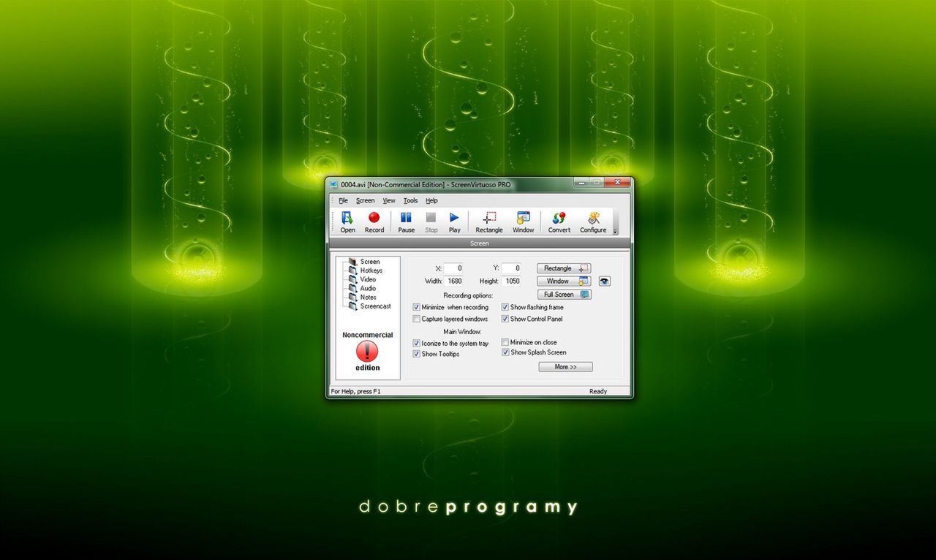Enable Minimize on close checkbox
The width and height of the screenshot is (936, 560).
tap(505, 342)
